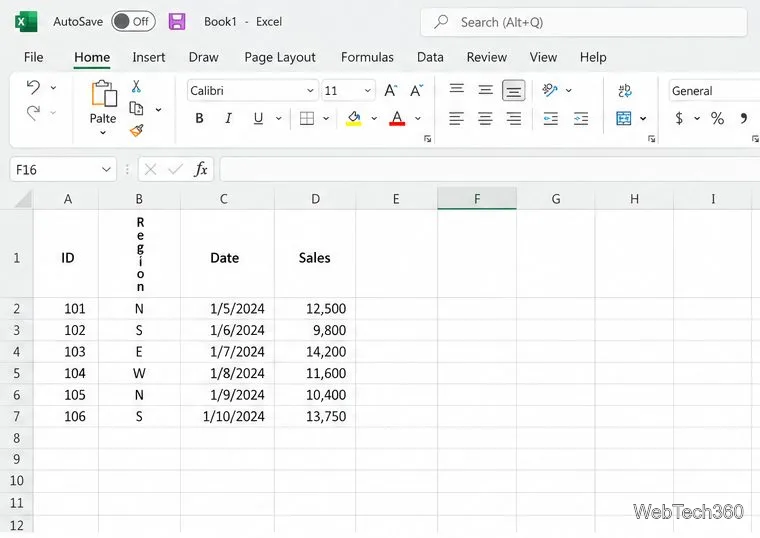Click Top Align icon

457,90
